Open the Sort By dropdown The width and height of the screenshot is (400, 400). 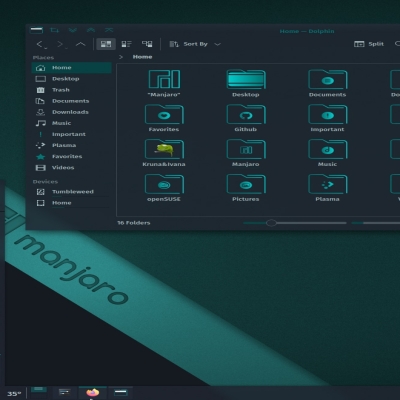point(195,44)
